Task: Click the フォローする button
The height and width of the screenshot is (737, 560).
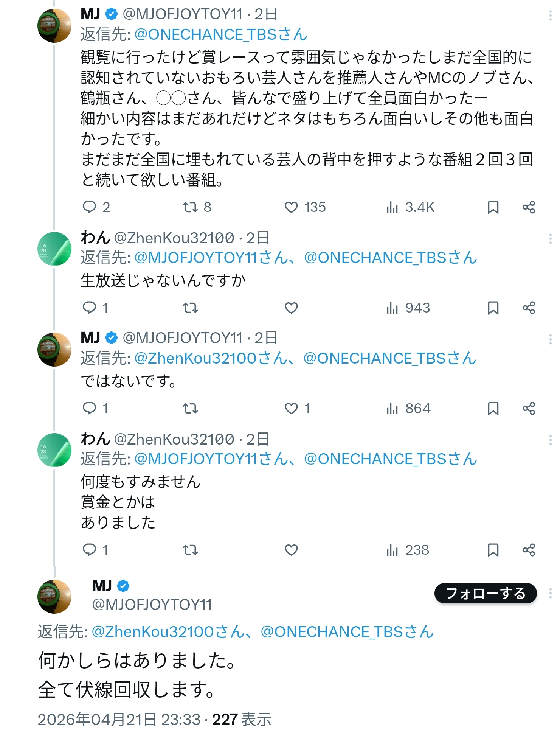Action: [x=485, y=593]
